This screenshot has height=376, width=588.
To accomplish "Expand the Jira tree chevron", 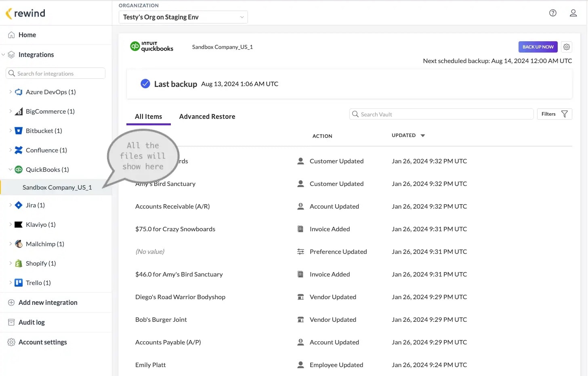I will pyautogui.click(x=10, y=205).
